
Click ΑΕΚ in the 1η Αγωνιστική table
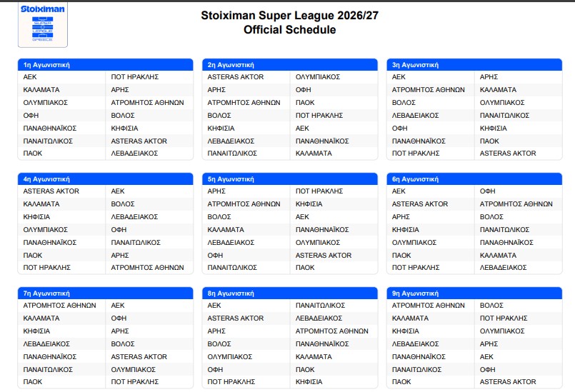pyautogui.click(x=30, y=77)
